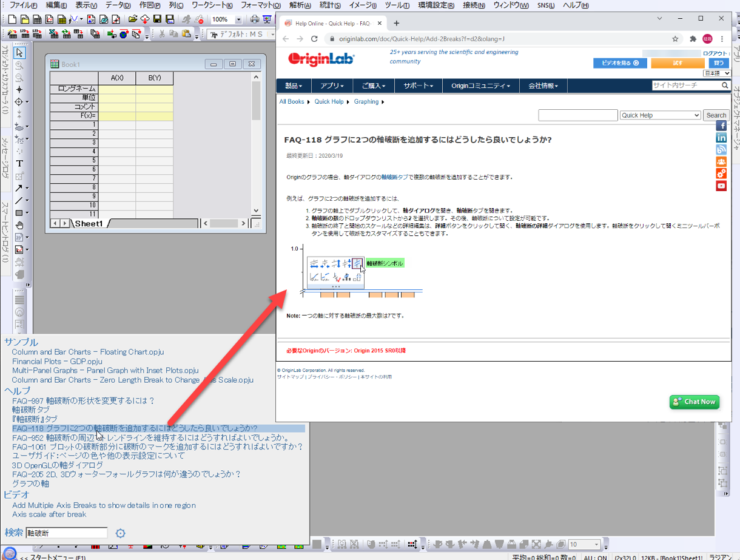Expand the サポート navigation dropdown
The image size is (740, 560).
419,86
